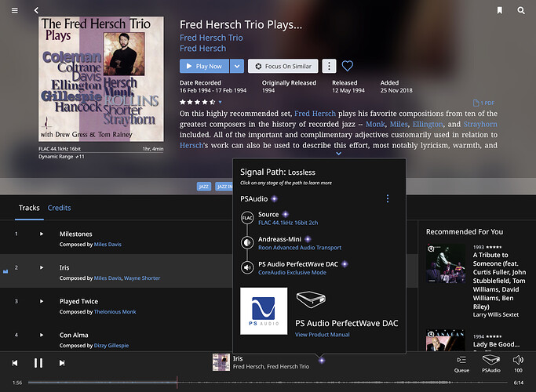Open bookmarks via the bookmark icon
Viewport: 536px width, 392px height.
coord(499,10)
